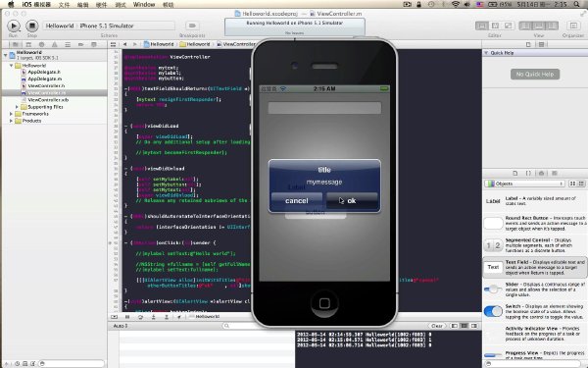Select the Assistant editor mode button
The width and height of the screenshot is (588, 368).
tap(495, 26)
